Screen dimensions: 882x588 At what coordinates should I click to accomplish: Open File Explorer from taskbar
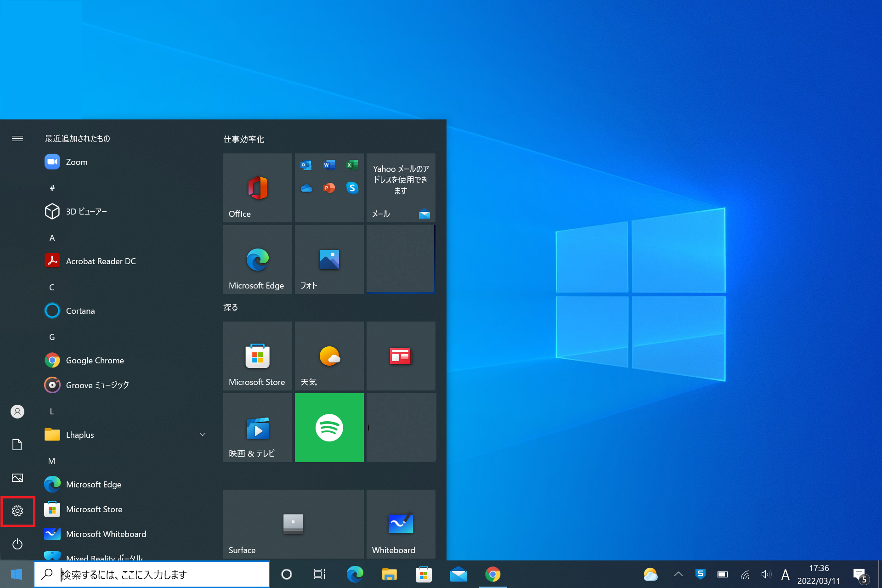pos(389,574)
